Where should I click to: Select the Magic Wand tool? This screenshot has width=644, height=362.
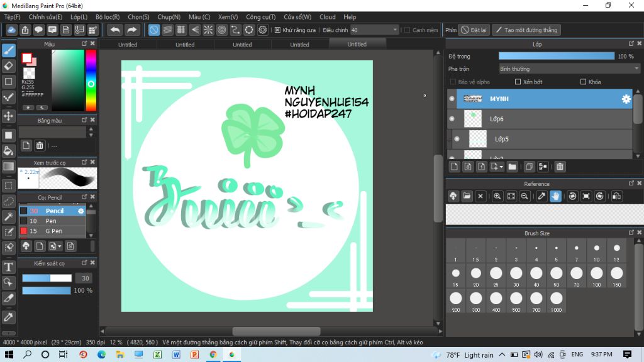(9, 217)
